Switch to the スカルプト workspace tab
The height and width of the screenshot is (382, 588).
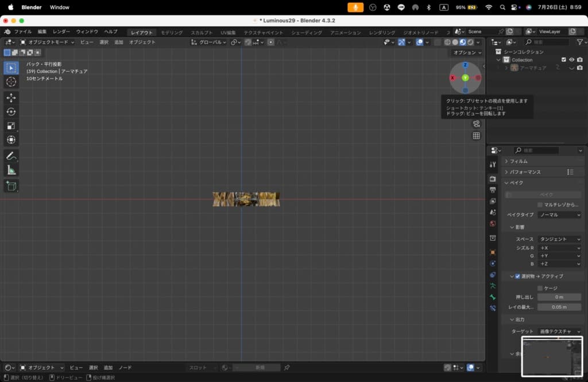[202, 33]
